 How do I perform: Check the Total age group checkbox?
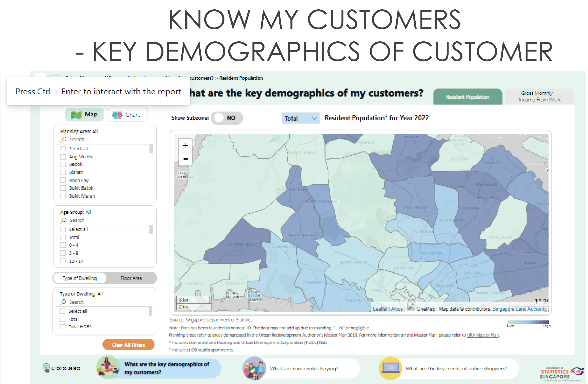(x=63, y=237)
